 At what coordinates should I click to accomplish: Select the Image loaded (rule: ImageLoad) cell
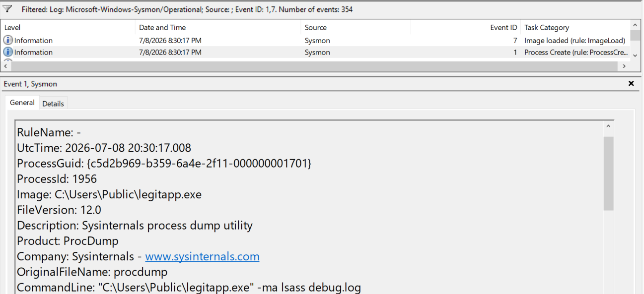coord(574,41)
